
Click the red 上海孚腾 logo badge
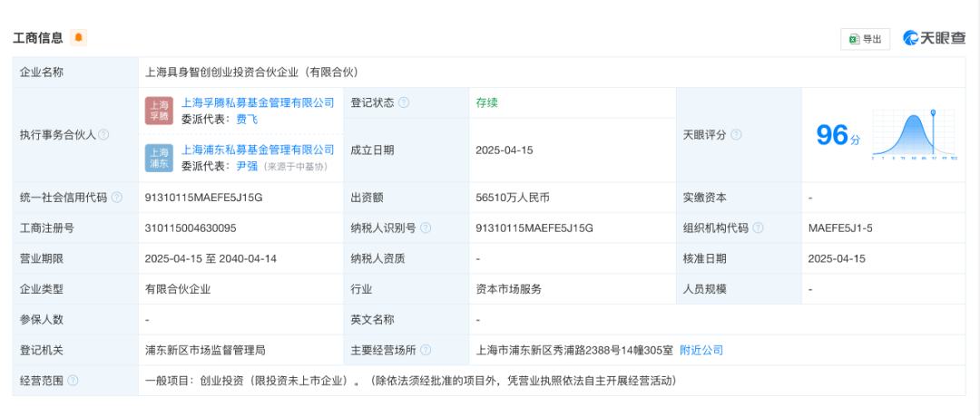pos(159,111)
